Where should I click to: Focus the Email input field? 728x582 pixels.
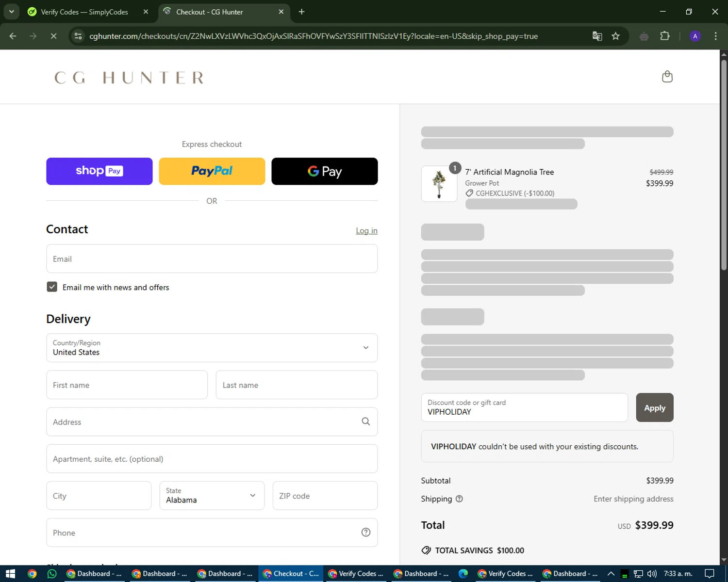(x=212, y=259)
